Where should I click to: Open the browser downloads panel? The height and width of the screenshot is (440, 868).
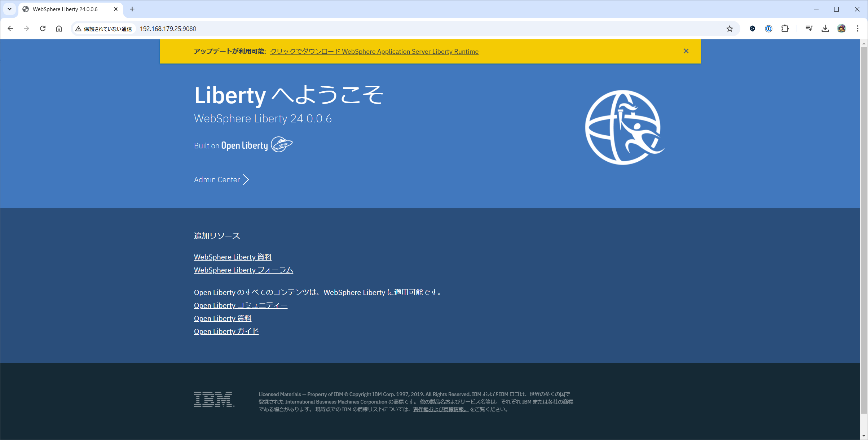pos(825,29)
